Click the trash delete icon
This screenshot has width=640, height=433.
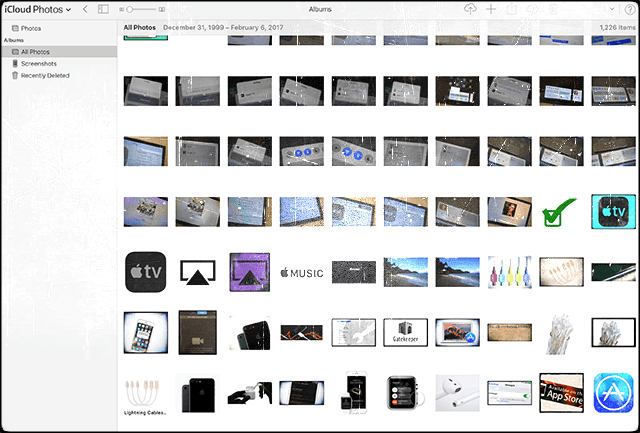(x=551, y=9)
